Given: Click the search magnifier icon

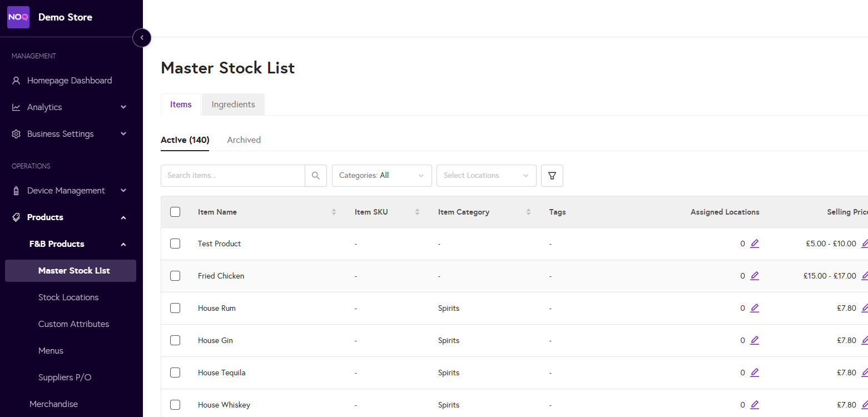Looking at the screenshot, I should pyautogui.click(x=316, y=176).
